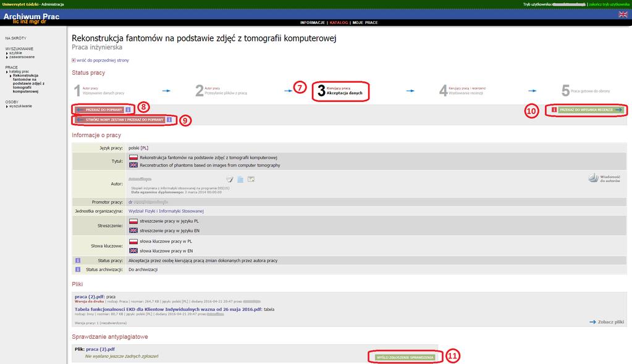The image size is (632, 364).
Task: Click Polish flag beside słowa kluczowe PL
Action: [x=133, y=241]
